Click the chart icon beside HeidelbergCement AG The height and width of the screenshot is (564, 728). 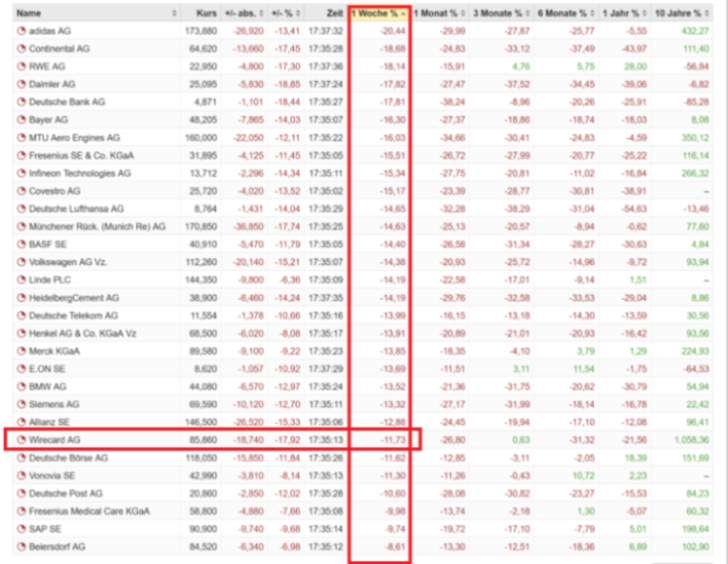pos(21,298)
